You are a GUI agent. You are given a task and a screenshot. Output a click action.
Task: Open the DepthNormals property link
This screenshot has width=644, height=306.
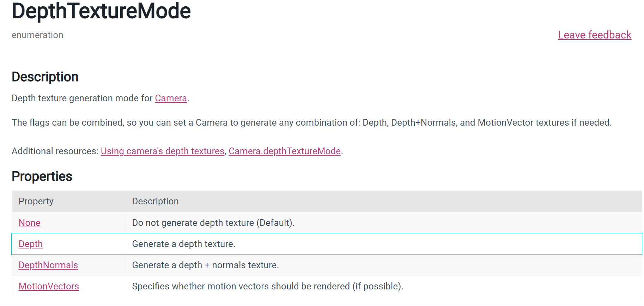click(48, 265)
